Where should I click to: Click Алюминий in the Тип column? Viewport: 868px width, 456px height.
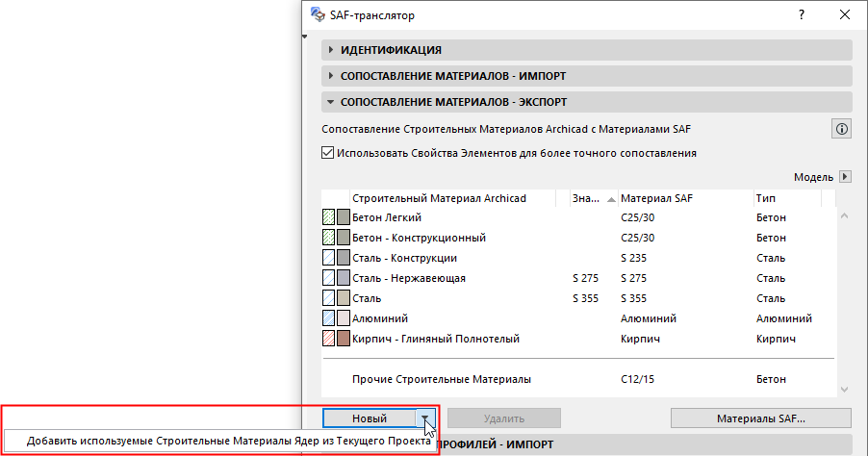point(784,318)
